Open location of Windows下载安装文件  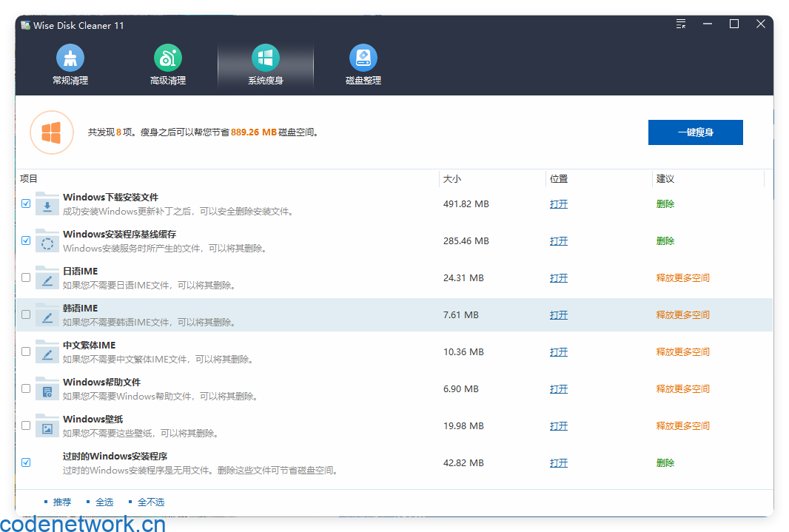tap(559, 204)
